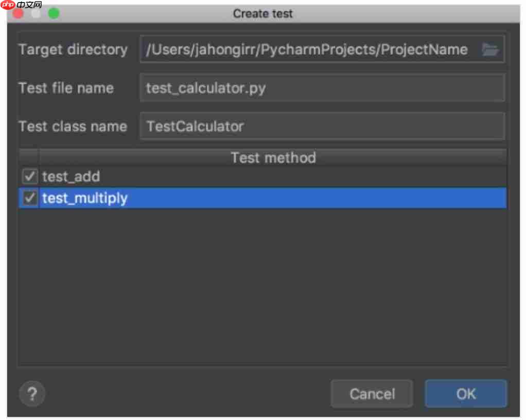
Task: Edit the Test file name field
Action: click(x=309, y=88)
